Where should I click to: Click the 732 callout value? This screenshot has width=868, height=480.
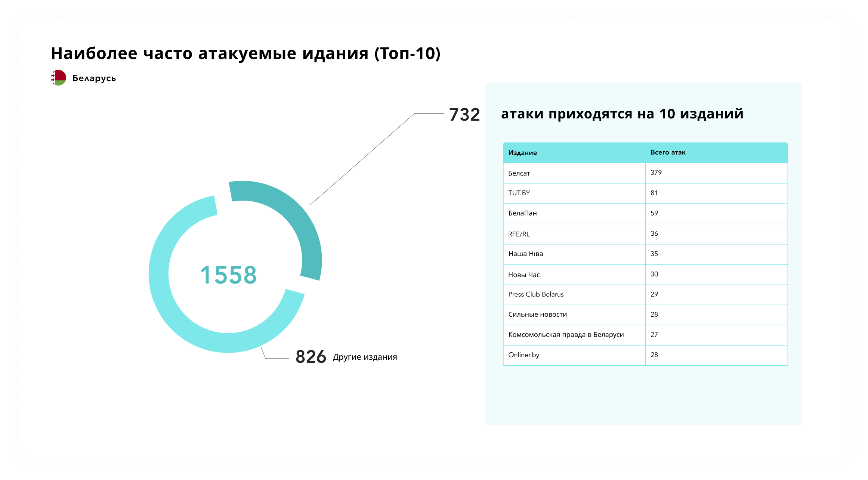464,115
